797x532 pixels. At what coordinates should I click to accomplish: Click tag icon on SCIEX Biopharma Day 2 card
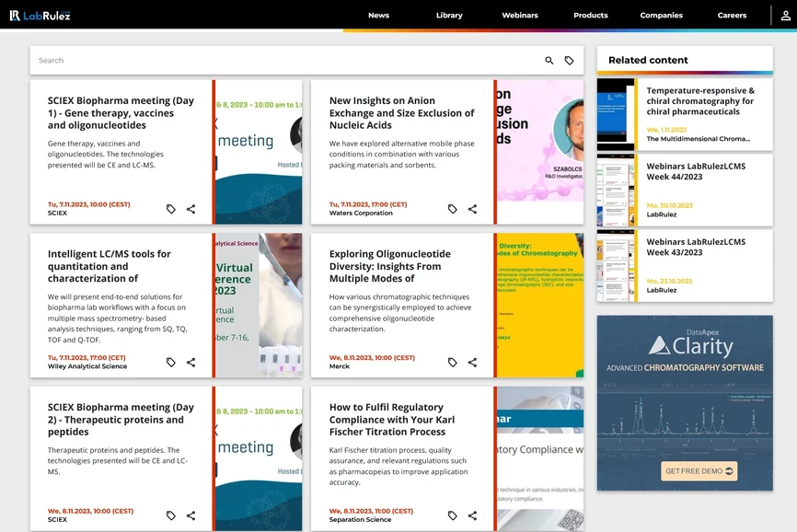tap(171, 515)
